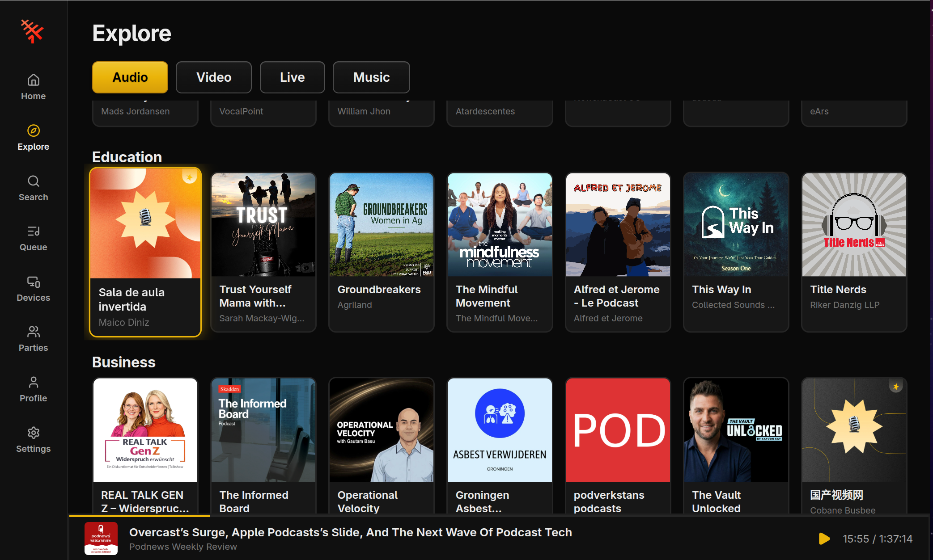The image size is (933, 560).
Task: Click the Sarah Mackay-Wig... author label
Action: 262,318
